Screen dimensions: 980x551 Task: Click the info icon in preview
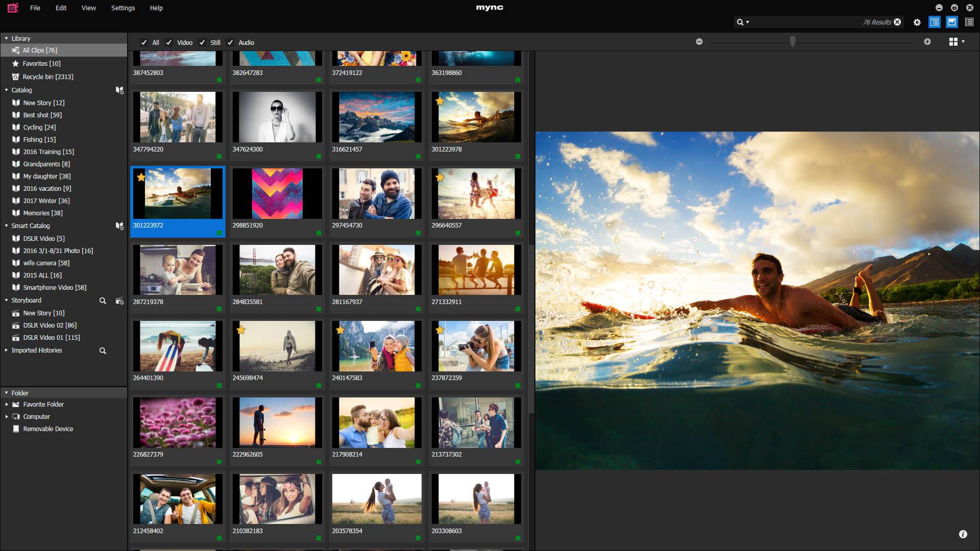coord(963,534)
